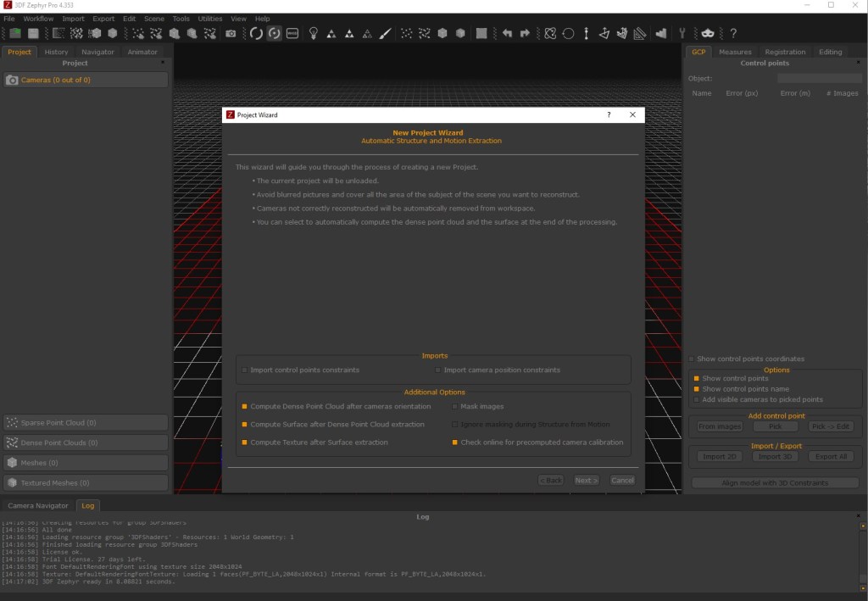Click the orbit atom-shaped toolbar icon
Viewport: 868px width, 601px height.
coord(549,33)
